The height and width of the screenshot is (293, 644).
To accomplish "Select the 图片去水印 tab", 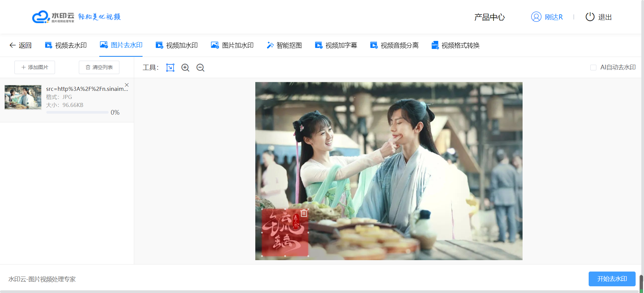I will [x=121, y=45].
